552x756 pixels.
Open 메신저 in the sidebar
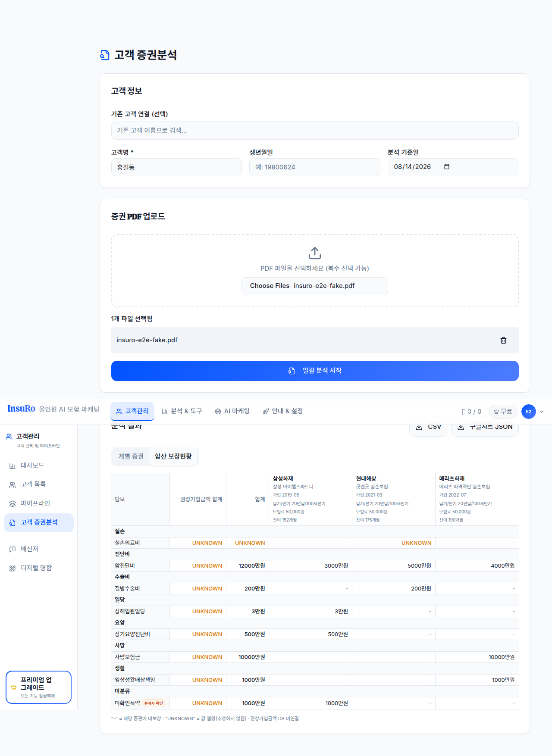click(x=39, y=549)
